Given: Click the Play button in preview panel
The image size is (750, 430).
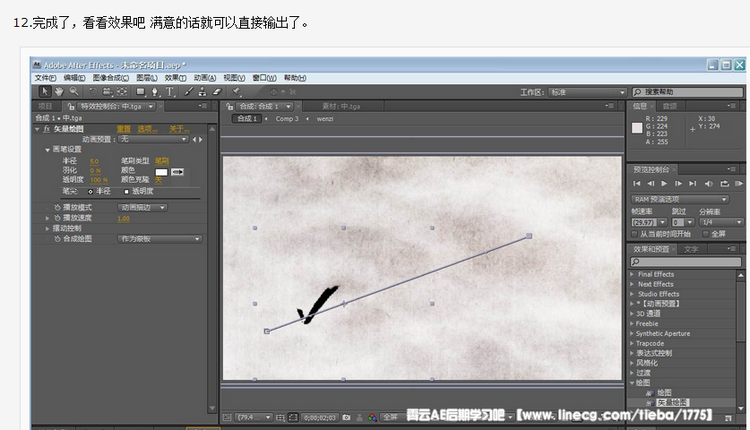Looking at the screenshot, I should [x=664, y=184].
